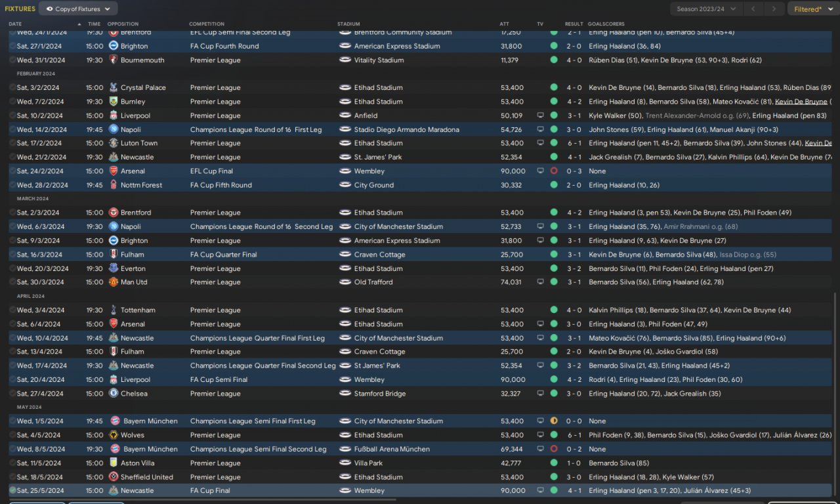The height and width of the screenshot is (504, 840).
Task: Click the stadium icon beside Stamford Bridge
Action: click(x=345, y=394)
